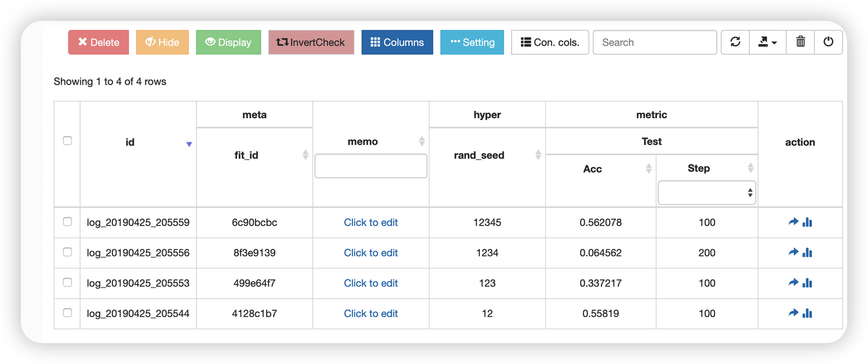This screenshot has height=364, width=868.
Task: Click share arrow for log_20190425_205553
Action: tap(793, 283)
